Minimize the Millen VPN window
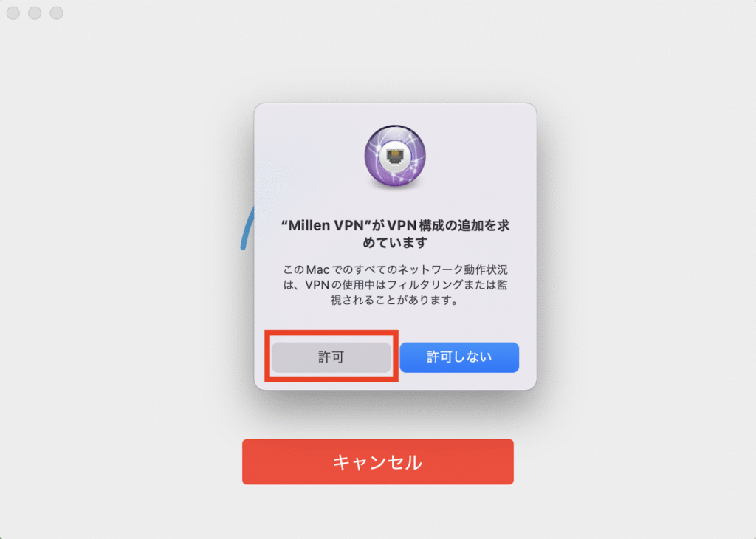Screen dimensions: 756x539 pyautogui.click(x=35, y=13)
